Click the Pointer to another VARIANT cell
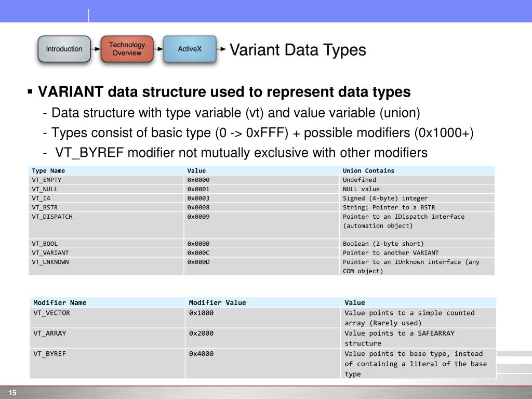 [417, 253]
